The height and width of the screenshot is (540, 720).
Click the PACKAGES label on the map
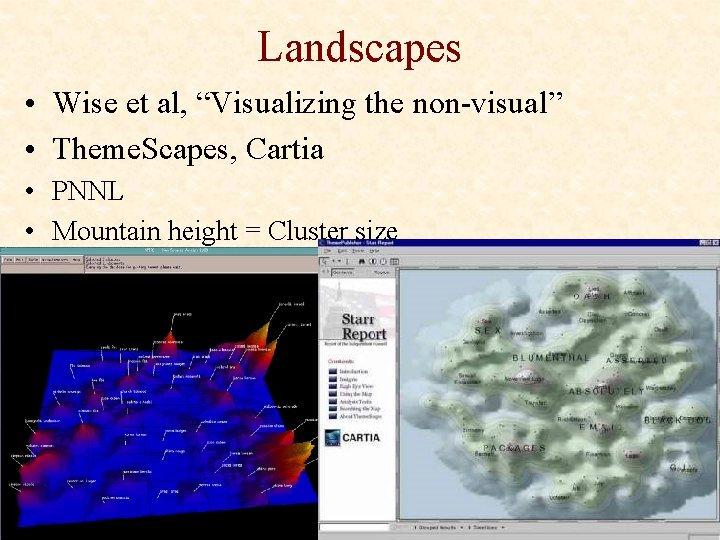pyautogui.click(x=514, y=448)
